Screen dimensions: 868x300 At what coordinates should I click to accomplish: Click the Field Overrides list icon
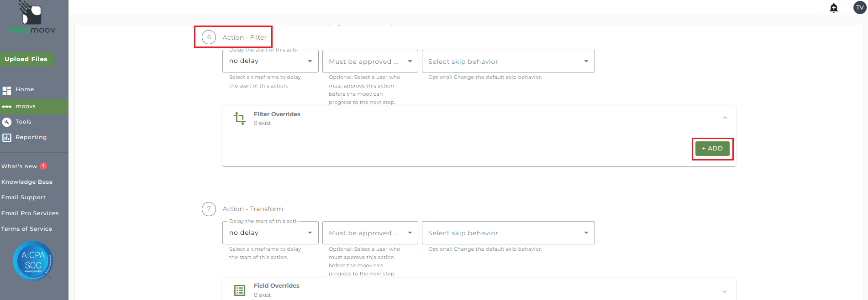pyautogui.click(x=240, y=290)
